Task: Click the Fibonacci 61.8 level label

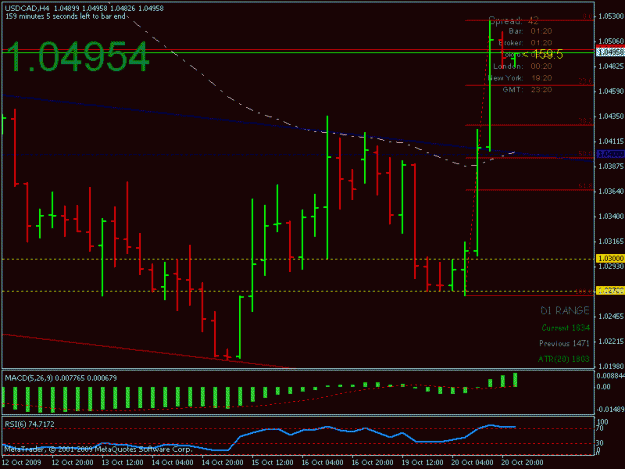Action: [x=586, y=186]
